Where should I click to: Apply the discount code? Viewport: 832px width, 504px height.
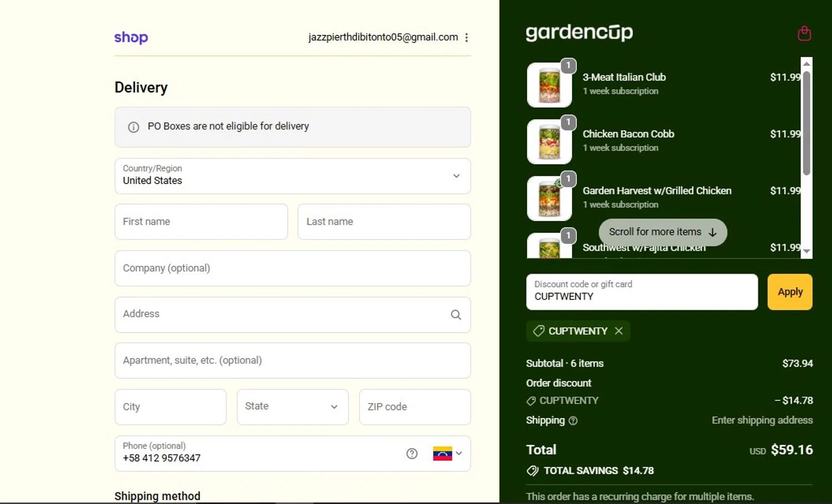coord(790,292)
